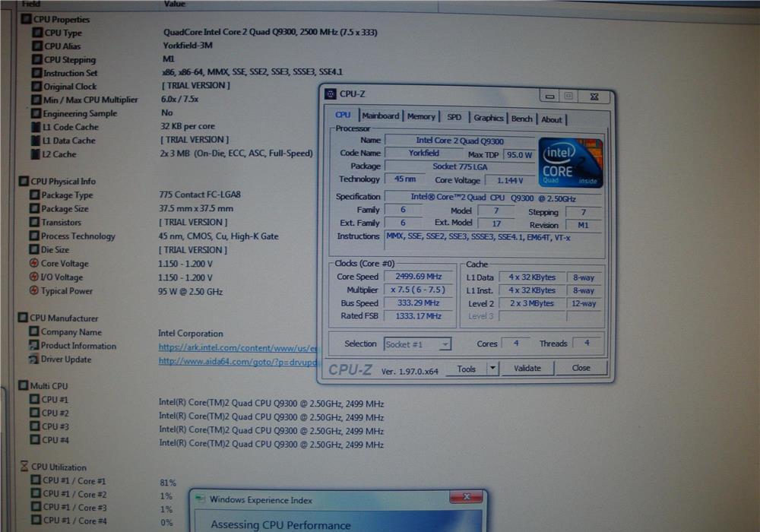Click the Close button in CPU-Z
The width and height of the screenshot is (760, 532).
581,368
